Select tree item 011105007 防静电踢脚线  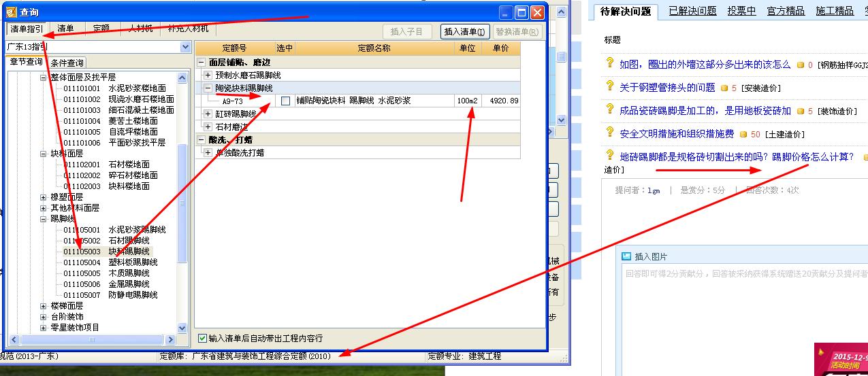click(110, 295)
